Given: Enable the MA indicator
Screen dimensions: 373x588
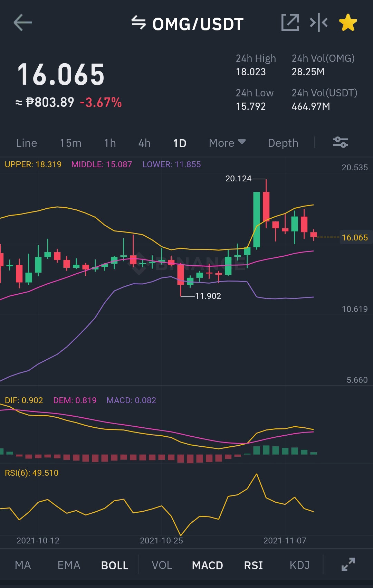Looking at the screenshot, I should (23, 565).
